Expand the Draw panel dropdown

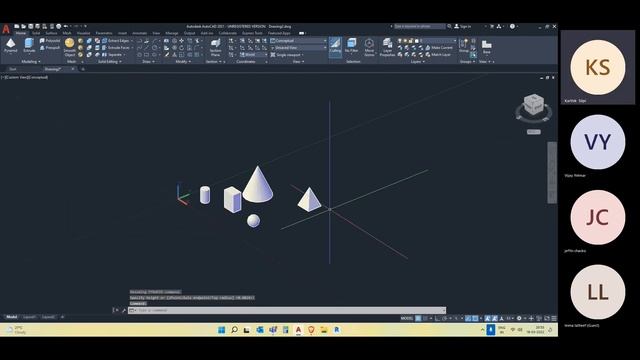(x=148, y=62)
